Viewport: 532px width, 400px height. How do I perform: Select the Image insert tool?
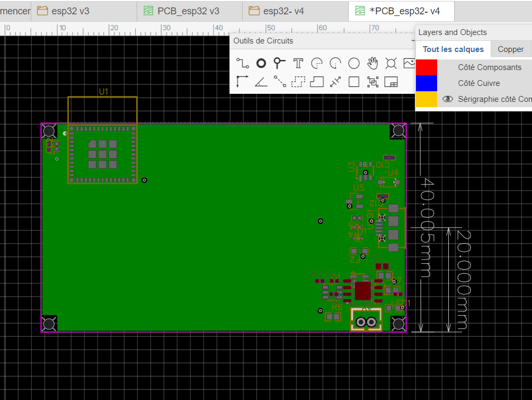click(x=409, y=63)
